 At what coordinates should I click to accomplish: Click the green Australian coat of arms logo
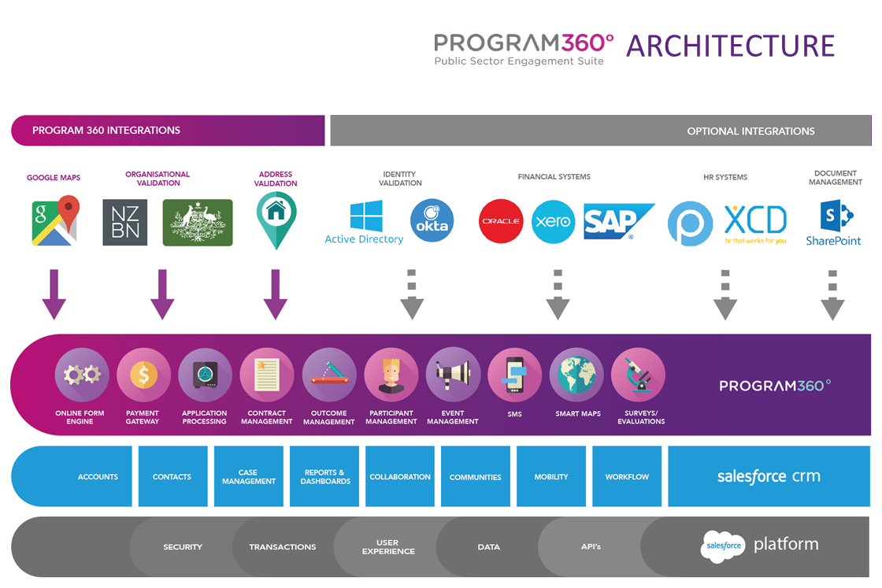tap(198, 223)
